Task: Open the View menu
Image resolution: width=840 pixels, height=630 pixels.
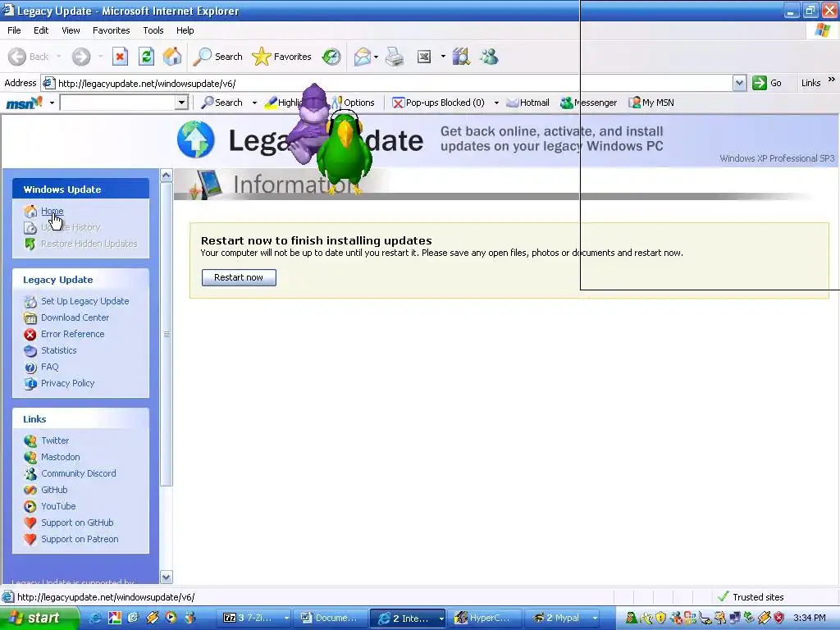Action: 71,30
